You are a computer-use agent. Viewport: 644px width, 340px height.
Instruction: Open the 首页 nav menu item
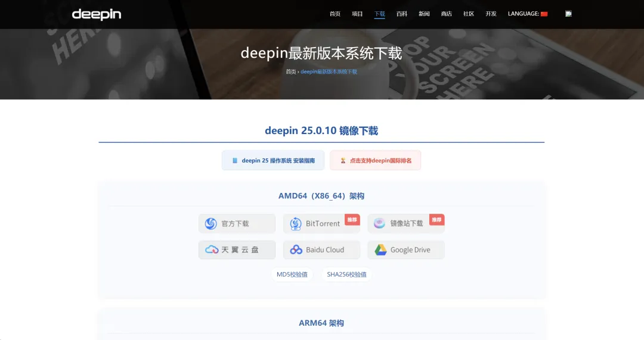pos(335,14)
